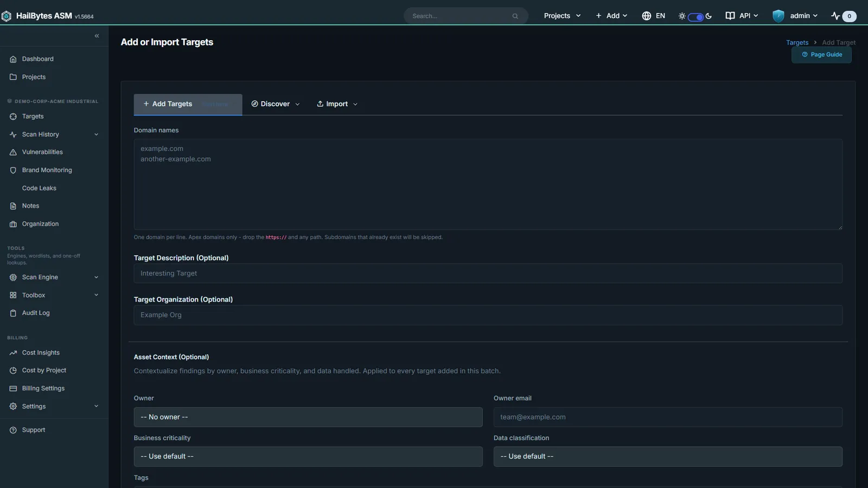Click the Toolbox grid icon
The height and width of the screenshot is (488, 868).
point(13,295)
